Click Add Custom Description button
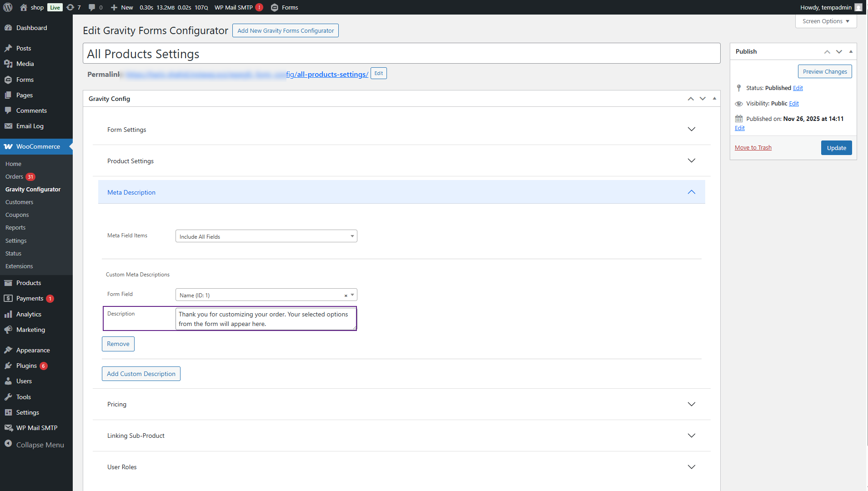 pos(141,374)
